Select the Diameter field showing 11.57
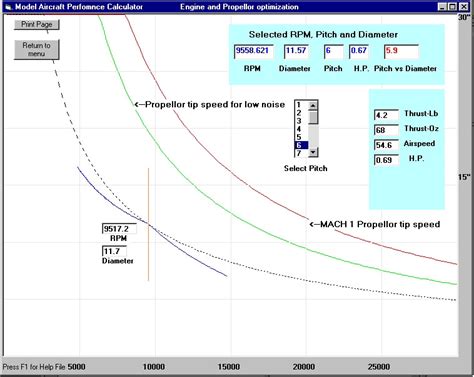The image size is (474, 377). [x=296, y=51]
